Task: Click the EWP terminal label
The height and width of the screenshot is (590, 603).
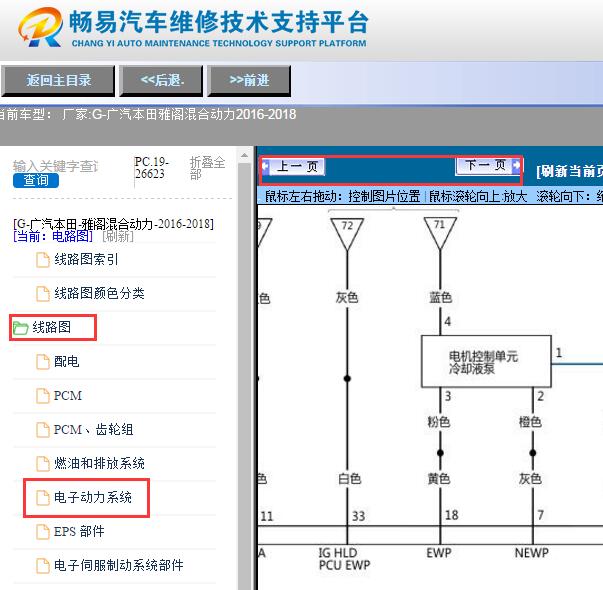Action: pyautogui.click(x=439, y=553)
